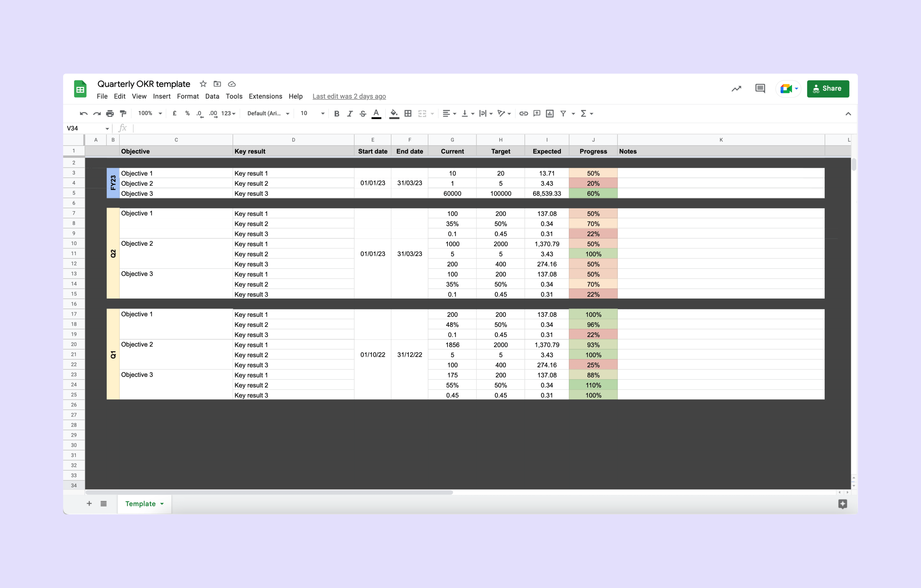Open the 123 number format menu
Image resolution: width=921 pixels, height=588 pixels.
[x=228, y=114]
